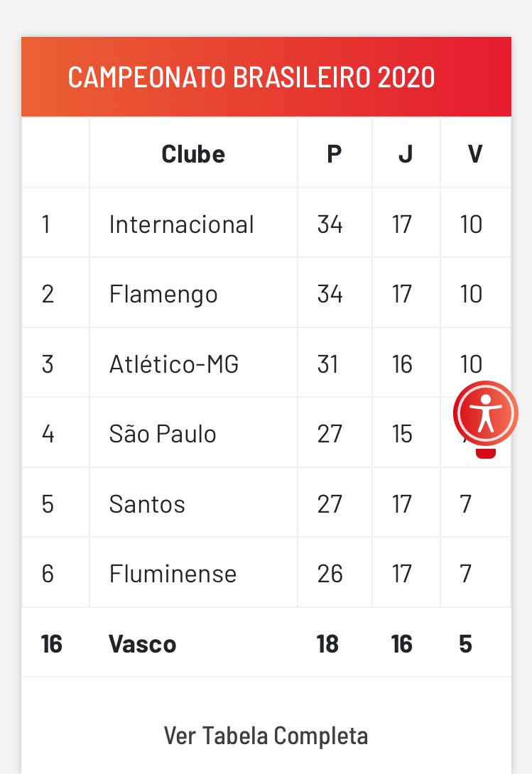Click the 'V' wins column header
Image resolution: width=532 pixels, height=774 pixels.
tap(474, 154)
